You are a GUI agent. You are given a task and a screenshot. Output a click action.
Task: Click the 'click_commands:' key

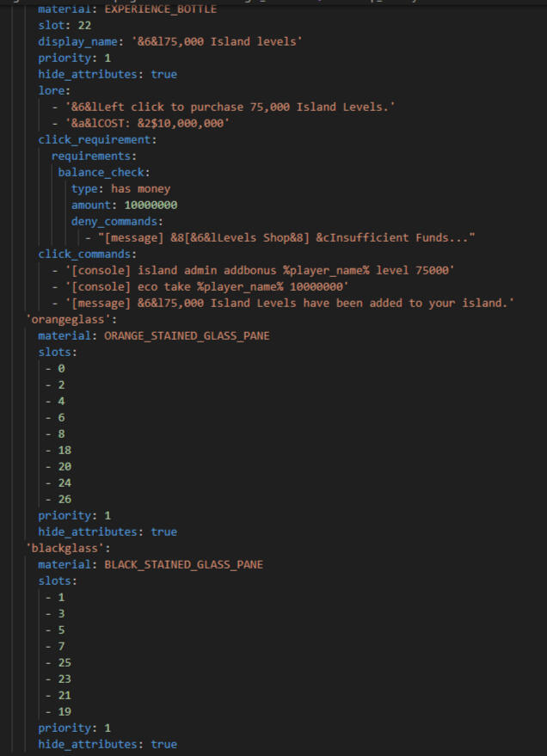click(87, 254)
